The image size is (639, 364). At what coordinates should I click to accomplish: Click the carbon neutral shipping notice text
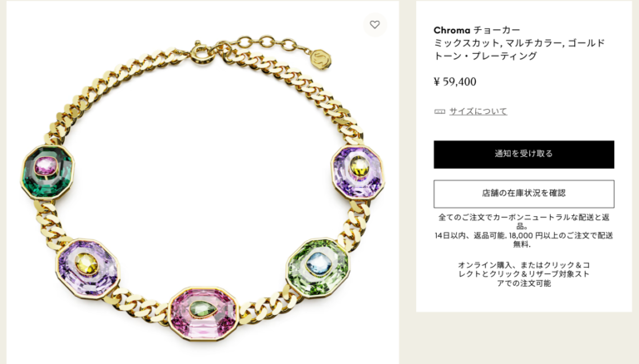[523, 222]
